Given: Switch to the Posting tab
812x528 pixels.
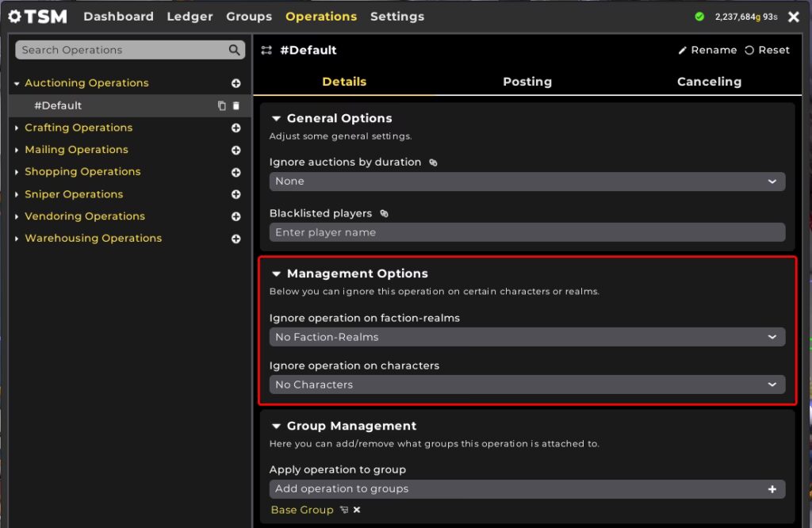Looking at the screenshot, I should pos(527,82).
